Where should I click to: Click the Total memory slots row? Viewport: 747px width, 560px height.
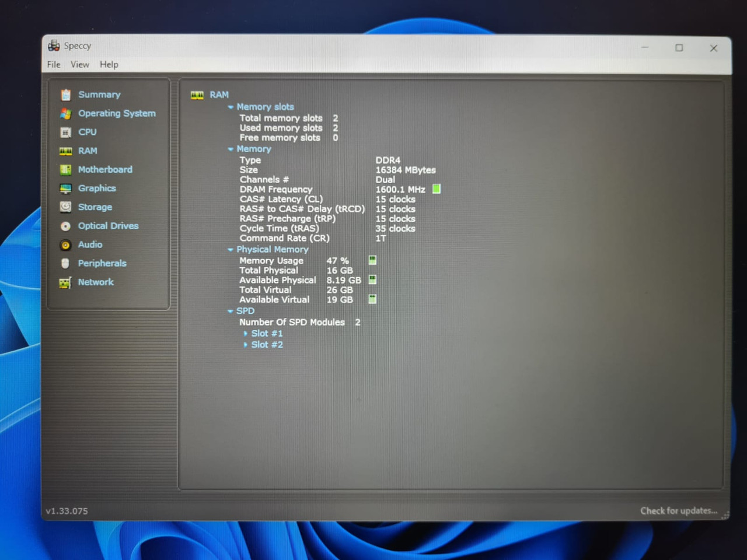click(x=289, y=118)
